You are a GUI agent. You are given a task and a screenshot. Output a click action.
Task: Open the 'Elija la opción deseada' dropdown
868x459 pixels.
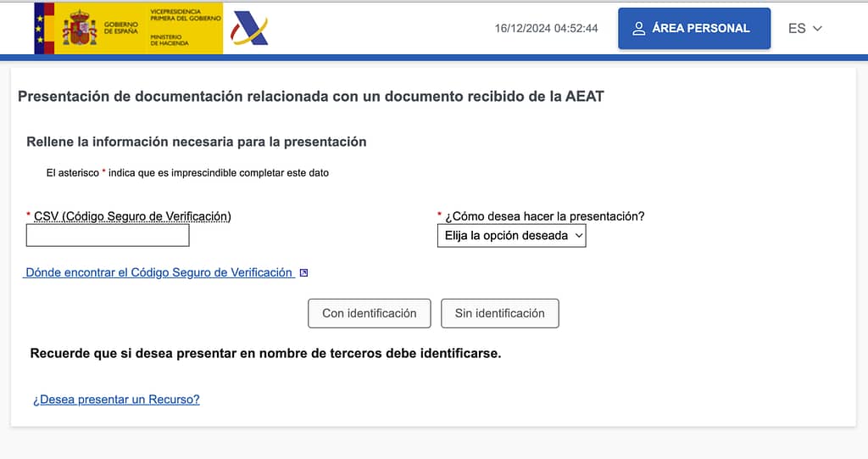[x=511, y=236]
